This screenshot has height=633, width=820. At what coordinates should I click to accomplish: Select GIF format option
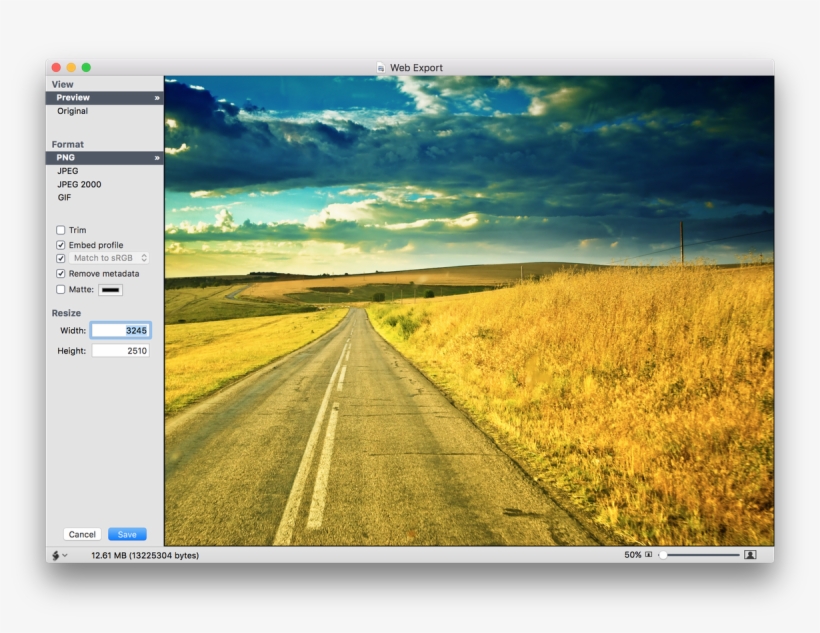point(64,197)
